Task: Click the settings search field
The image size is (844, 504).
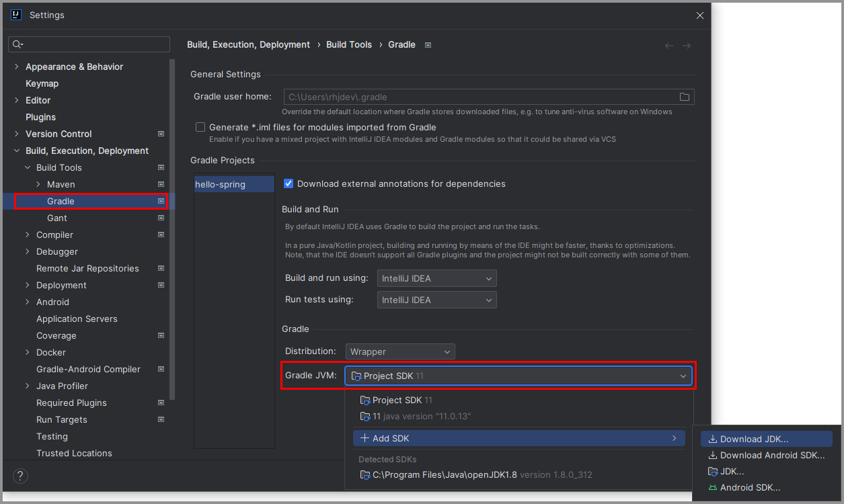Action: tap(89, 44)
